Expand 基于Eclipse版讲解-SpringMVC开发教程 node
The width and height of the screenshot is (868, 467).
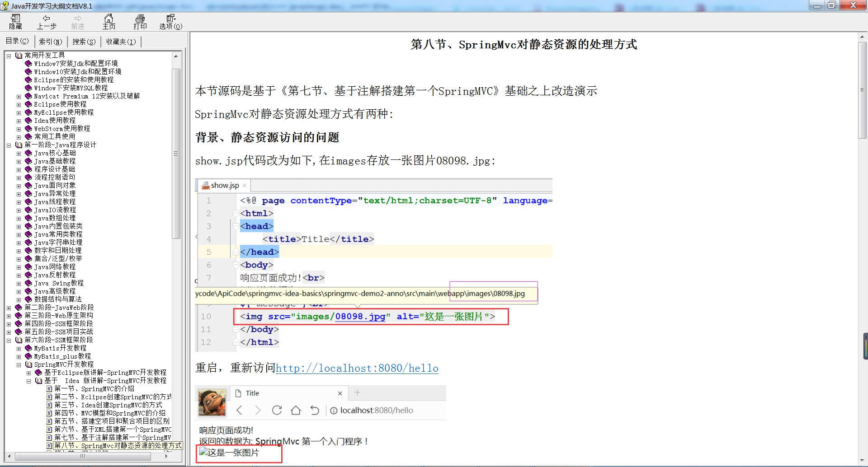28,373
